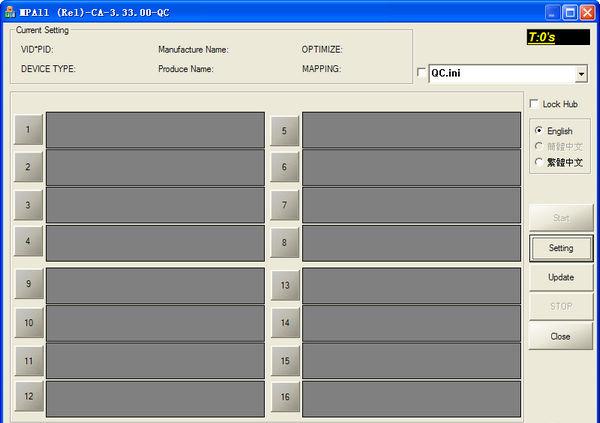This screenshot has width=600, height=423.
Task: Open the QC.ini dropdown arrow
Action: [581, 74]
